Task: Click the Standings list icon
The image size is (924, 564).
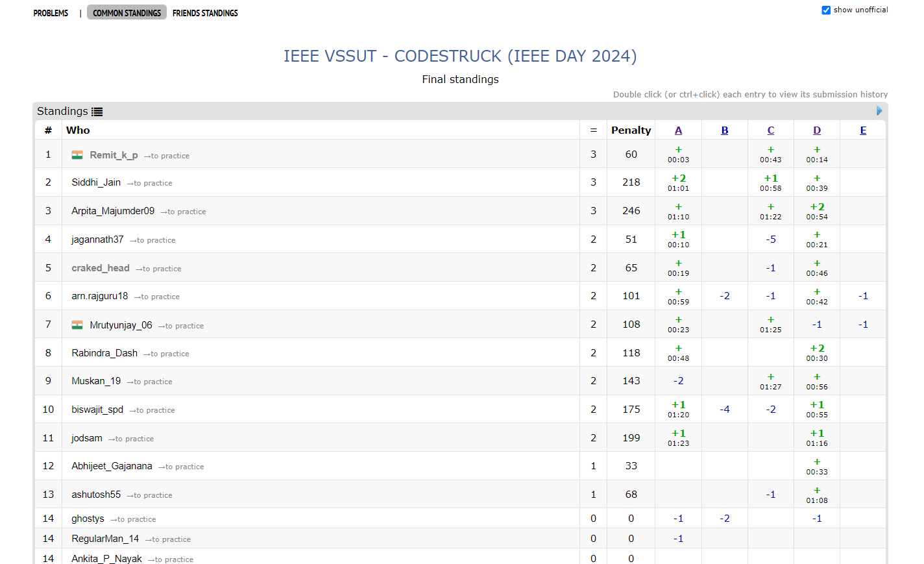Action: (97, 112)
